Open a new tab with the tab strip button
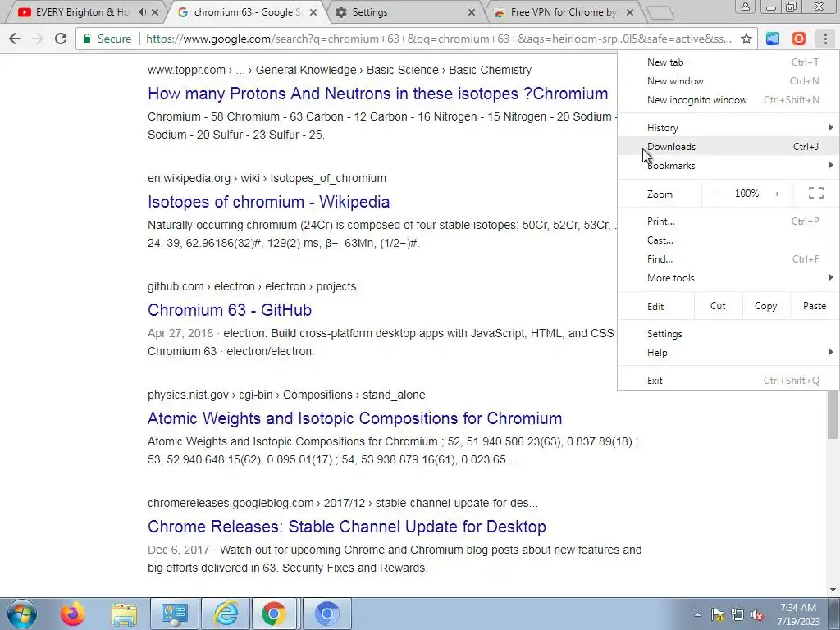Image resolution: width=840 pixels, height=630 pixels. click(660, 13)
